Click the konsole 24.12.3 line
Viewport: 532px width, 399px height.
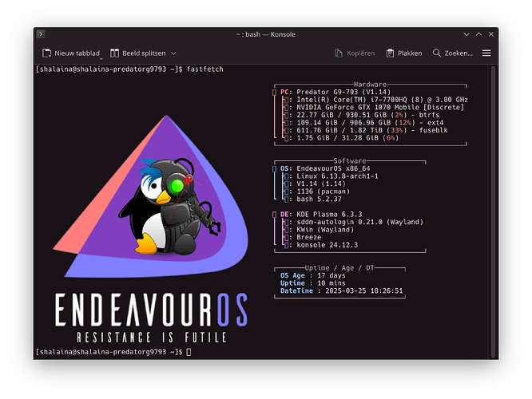327,245
